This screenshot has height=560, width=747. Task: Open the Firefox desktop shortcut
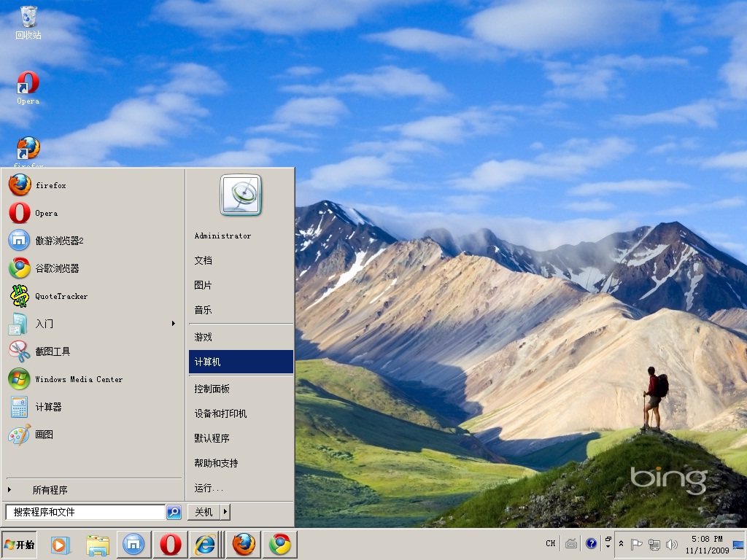click(x=28, y=152)
